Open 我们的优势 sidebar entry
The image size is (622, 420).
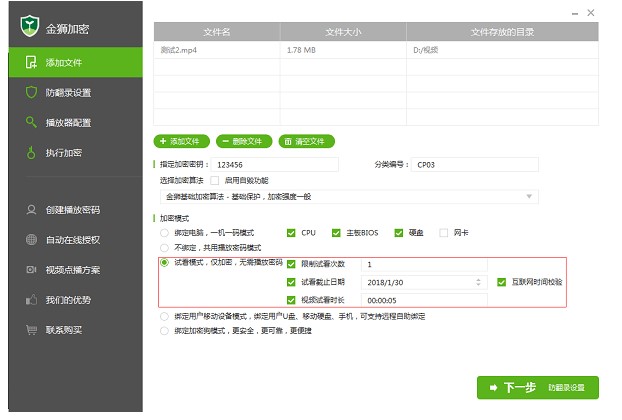[75, 300]
